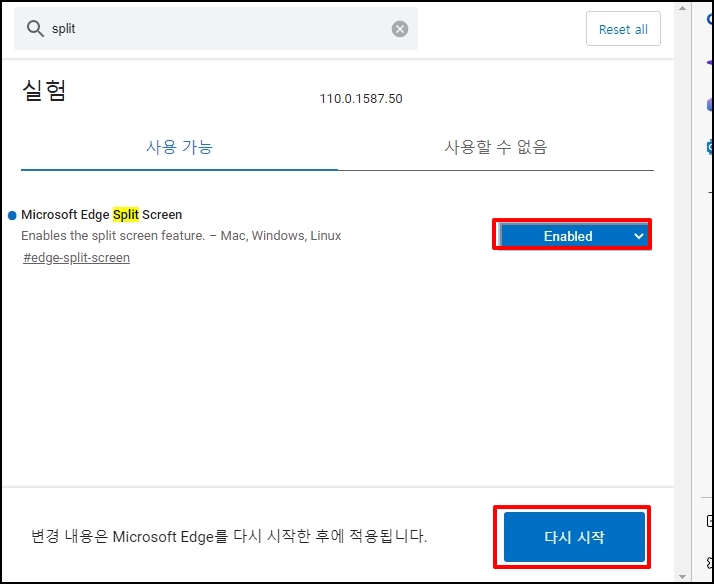Click the scrollbar up arrow

pos(682,8)
